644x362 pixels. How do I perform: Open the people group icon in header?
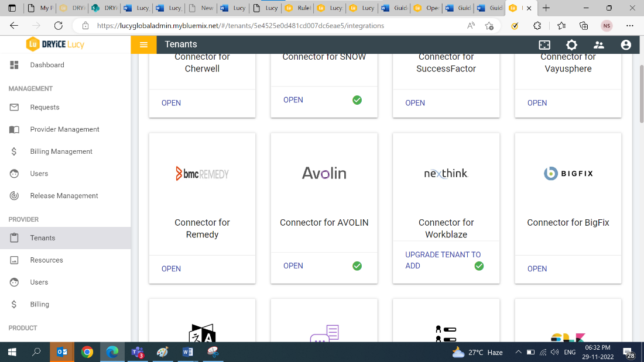[598, 44]
